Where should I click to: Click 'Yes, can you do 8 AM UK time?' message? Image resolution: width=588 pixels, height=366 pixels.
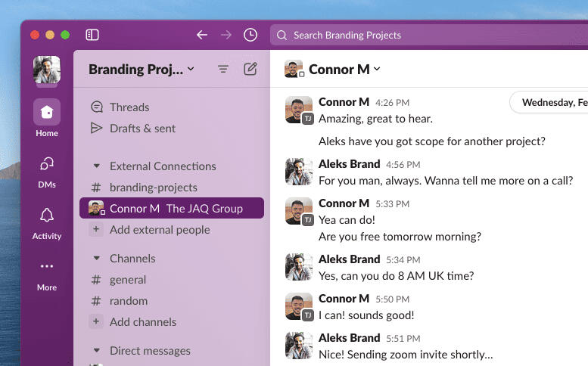[396, 276]
